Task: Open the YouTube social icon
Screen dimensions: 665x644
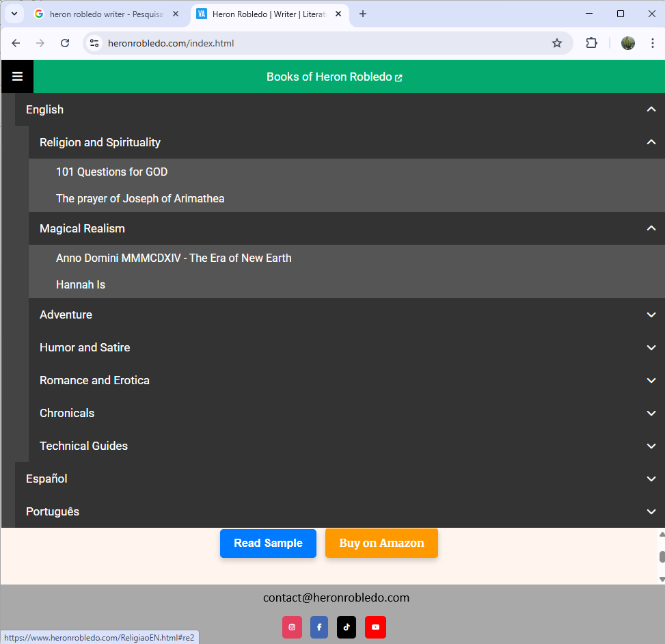Action: coord(375,627)
